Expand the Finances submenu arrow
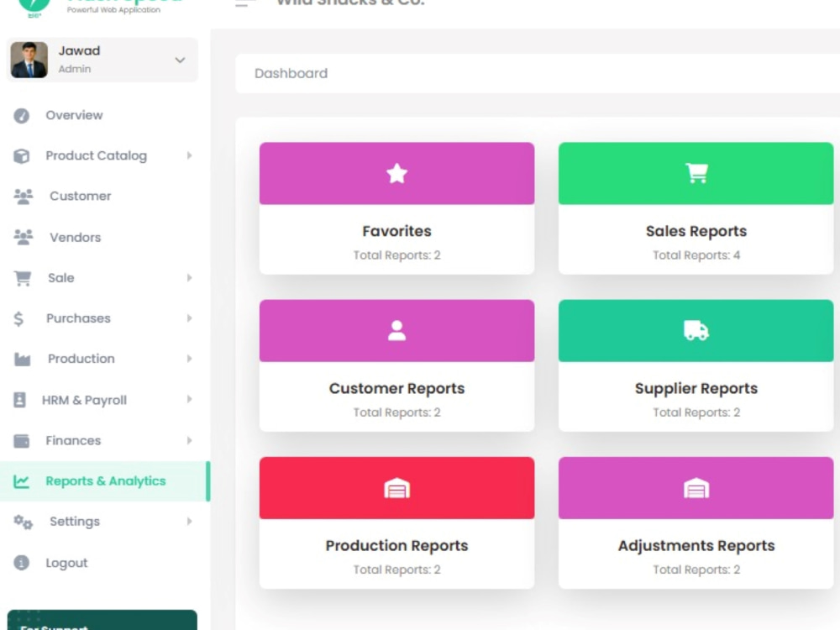The height and width of the screenshot is (630, 840). (189, 440)
